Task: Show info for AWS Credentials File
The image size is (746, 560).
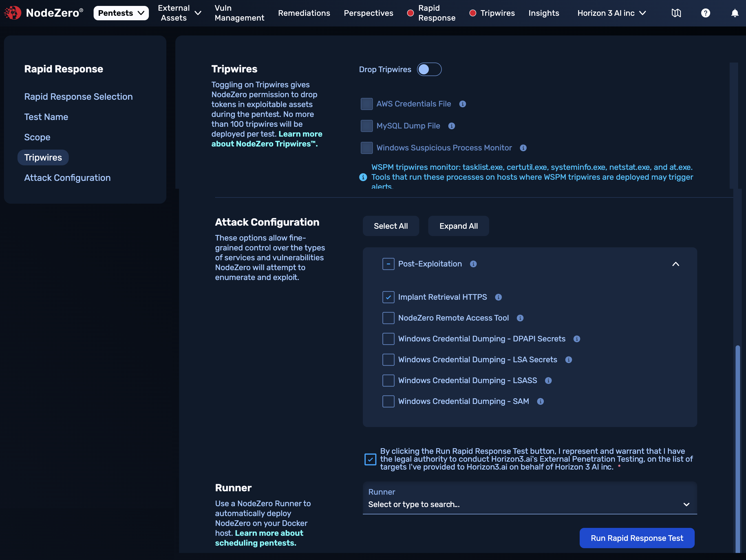Action: tap(463, 104)
